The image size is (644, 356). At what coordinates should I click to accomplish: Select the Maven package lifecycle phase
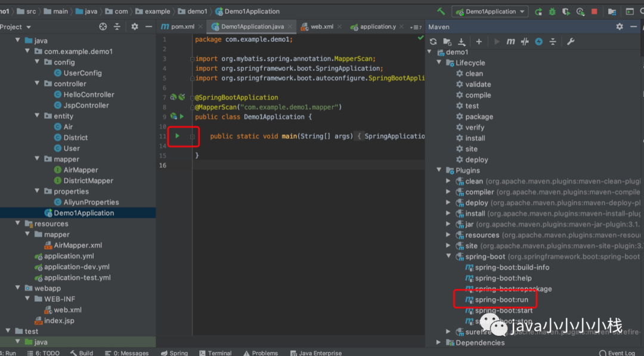479,117
